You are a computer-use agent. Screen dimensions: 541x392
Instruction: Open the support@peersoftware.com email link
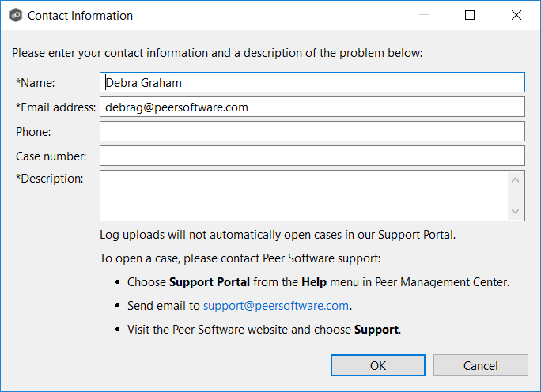click(276, 306)
